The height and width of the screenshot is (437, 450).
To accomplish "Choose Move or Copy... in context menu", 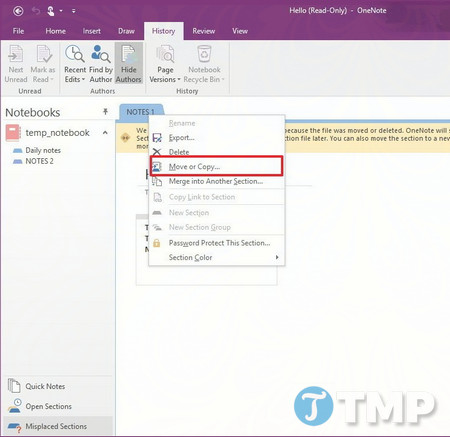I will pos(216,166).
